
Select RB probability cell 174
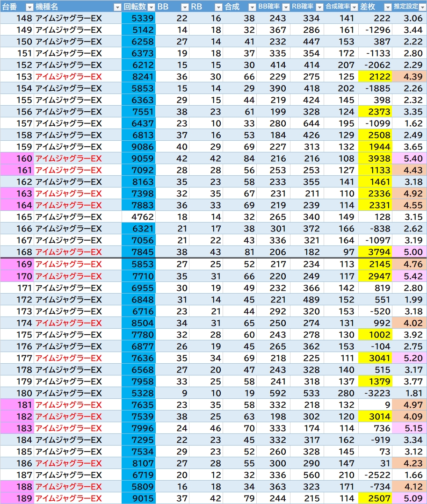point(307,428)
